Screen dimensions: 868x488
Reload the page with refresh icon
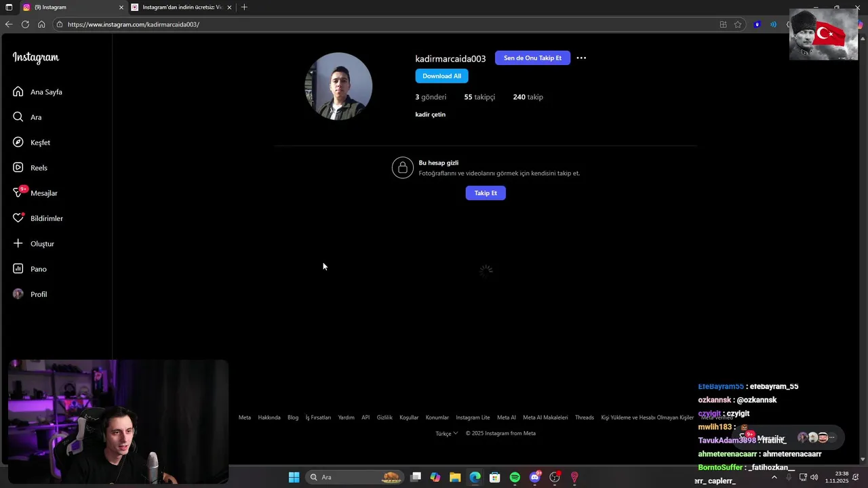click(x=25, y=24)
